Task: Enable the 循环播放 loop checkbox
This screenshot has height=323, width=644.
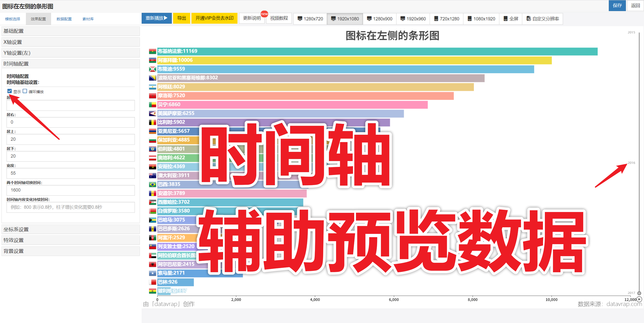Action: [25, 91]
